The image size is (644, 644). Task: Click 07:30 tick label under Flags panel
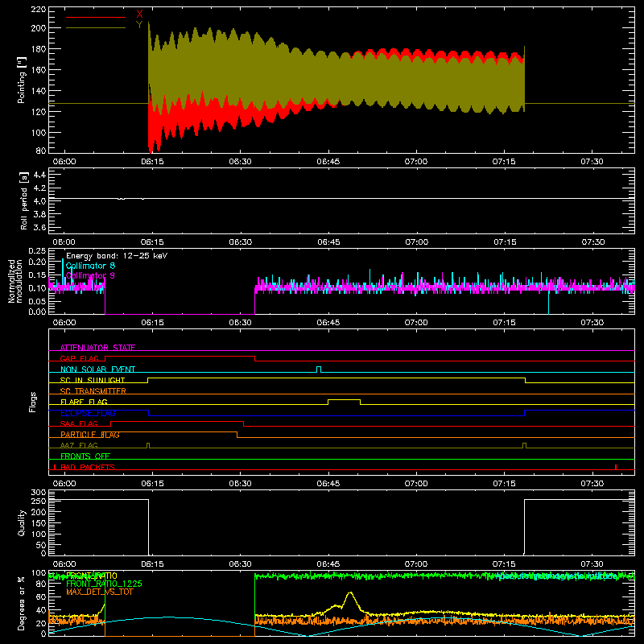click(592, 484)
